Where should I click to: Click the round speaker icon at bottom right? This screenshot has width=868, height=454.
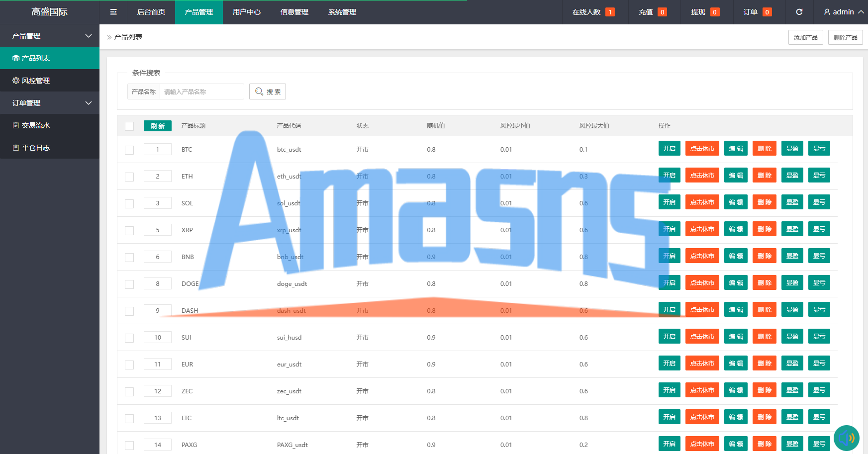click(x=846, y=438)
